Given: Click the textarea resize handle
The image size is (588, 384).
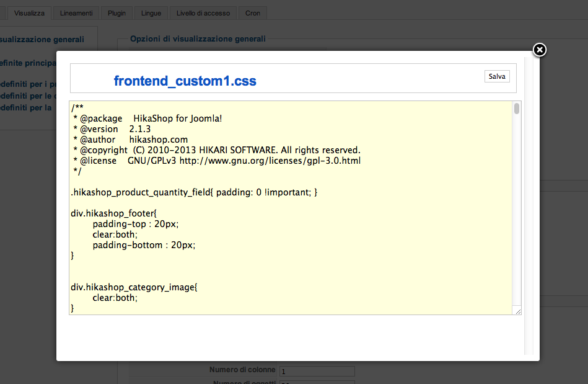Looking at the screenshot, I should tap(517, 311).
